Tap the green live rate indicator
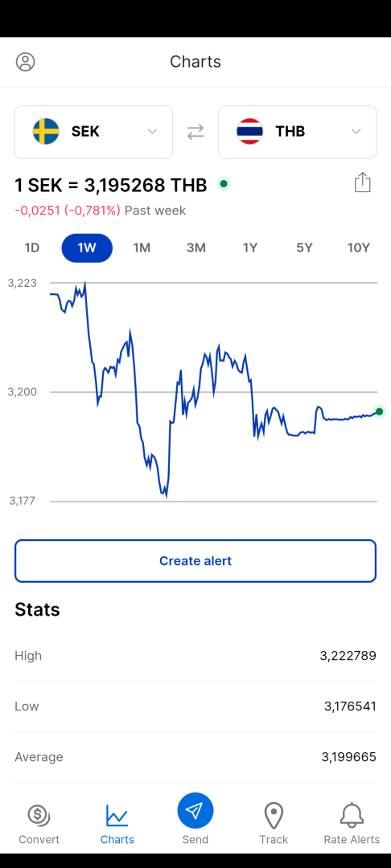The image size is (391, 868). point(223,184)
